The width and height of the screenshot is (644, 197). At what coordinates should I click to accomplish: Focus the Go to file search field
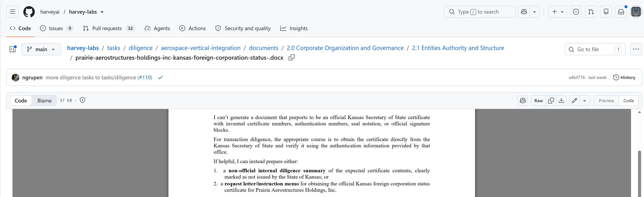[x=595, y=49]
